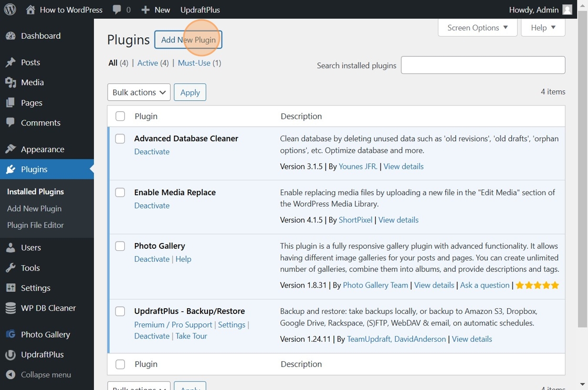View details for UpdraftPlus plugin
This screenshot has width=588, height=390.
click(x=472, y=339)
